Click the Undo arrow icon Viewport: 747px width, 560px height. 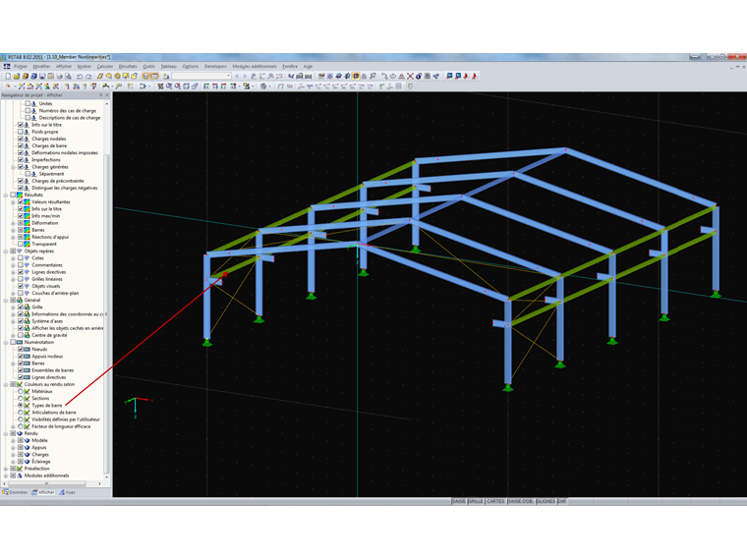[x=80, y=77]
